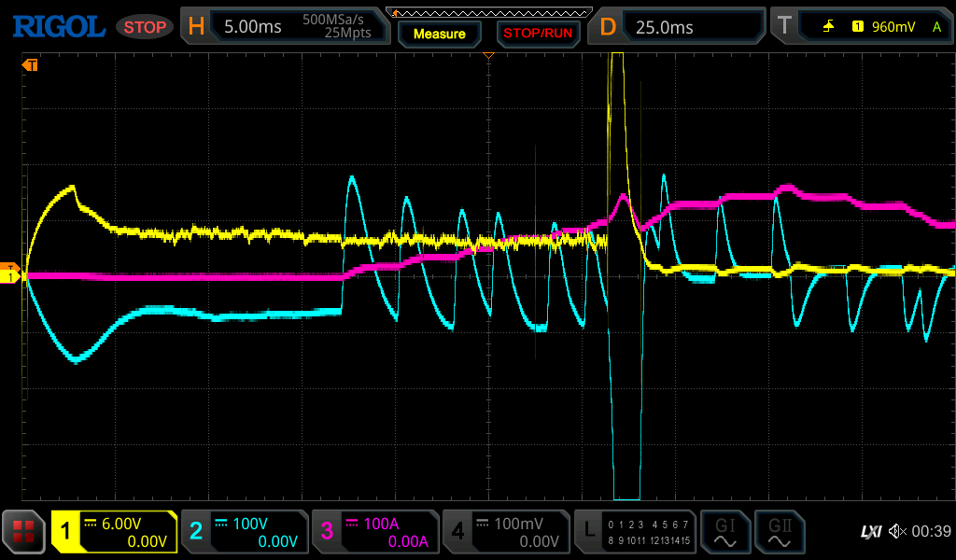Toggle channel 4 with the 100mV tile
Image resolution: width=956 pixels, height=560 pixels.
pos(505,532)
